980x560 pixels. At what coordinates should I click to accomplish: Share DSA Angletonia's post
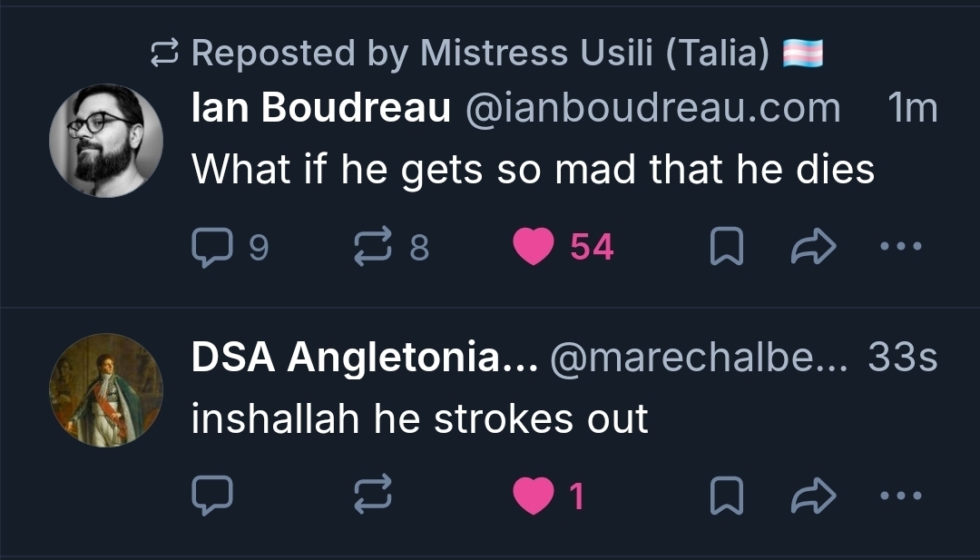[x=813, y=496]
